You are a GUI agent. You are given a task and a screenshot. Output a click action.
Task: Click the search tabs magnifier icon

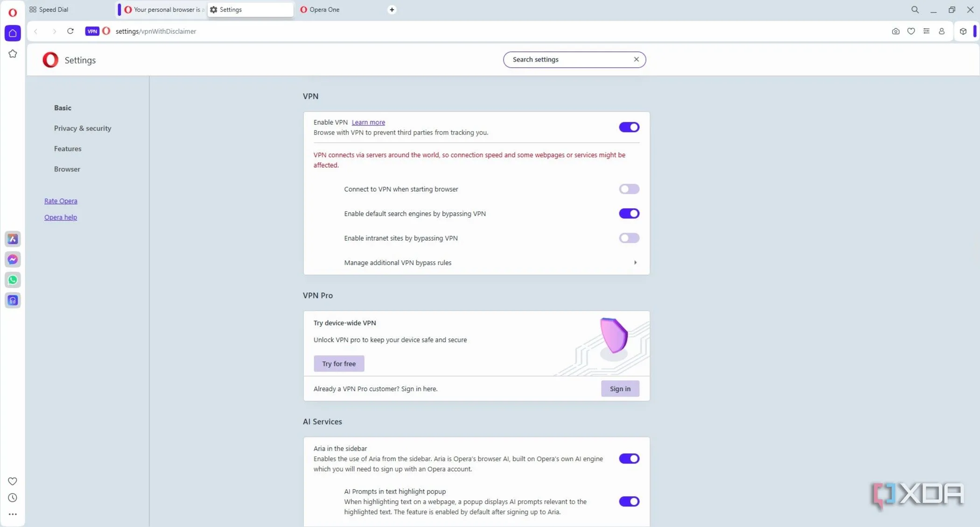click(x=915, y=10)
